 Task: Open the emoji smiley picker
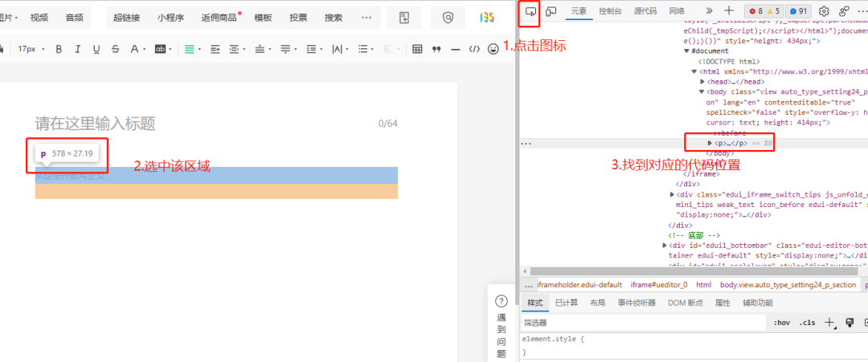coord(493,49)
